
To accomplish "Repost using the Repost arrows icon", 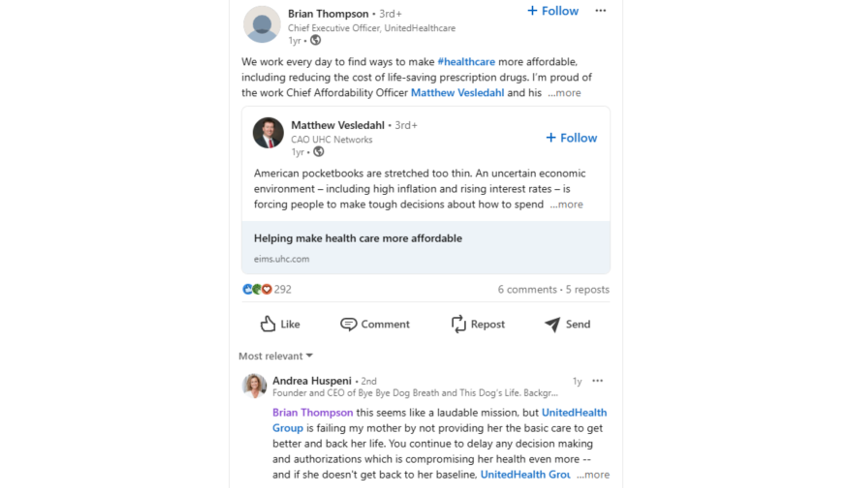I will 458,324.
